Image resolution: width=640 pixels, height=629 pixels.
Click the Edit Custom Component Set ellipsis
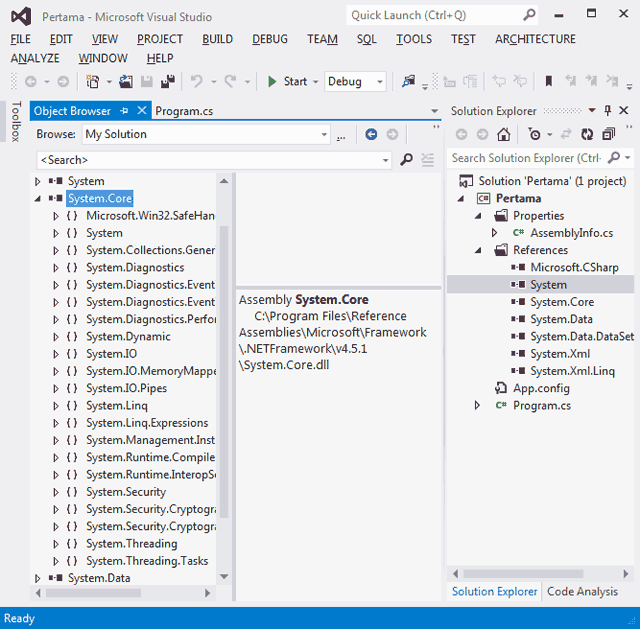(x=341, y=137)
